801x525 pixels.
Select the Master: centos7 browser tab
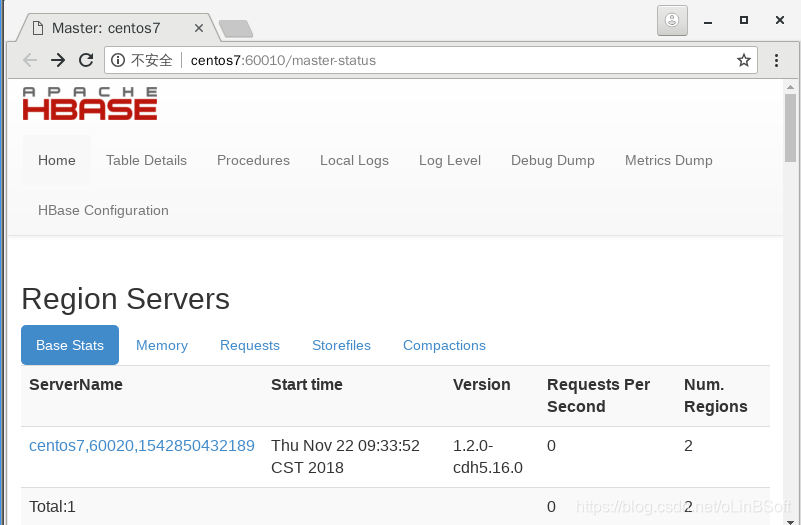pyautogui.click(x=119, y=28)
